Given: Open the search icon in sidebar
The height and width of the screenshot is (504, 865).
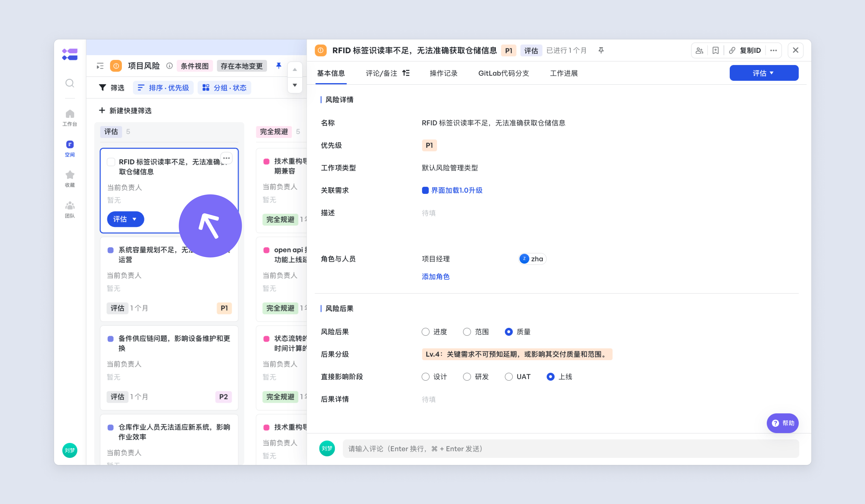Looking at the screenshot, I should [70, 83].
